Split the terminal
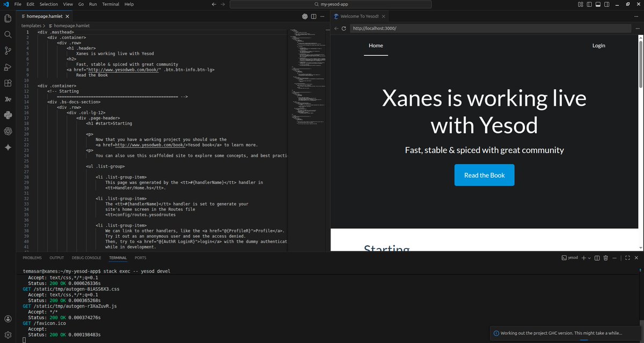The height and width of the screenshot is (343, 644). [597, 258]
